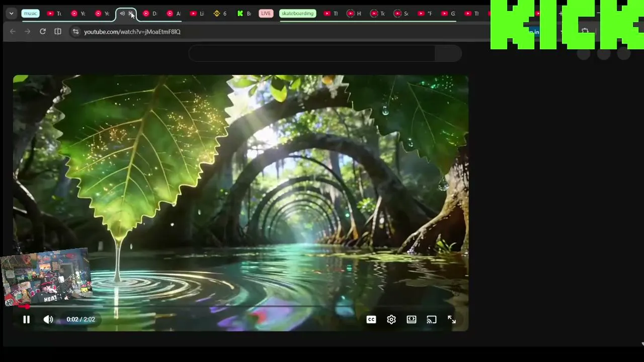Seek using the video progress bar

(240, 306)
